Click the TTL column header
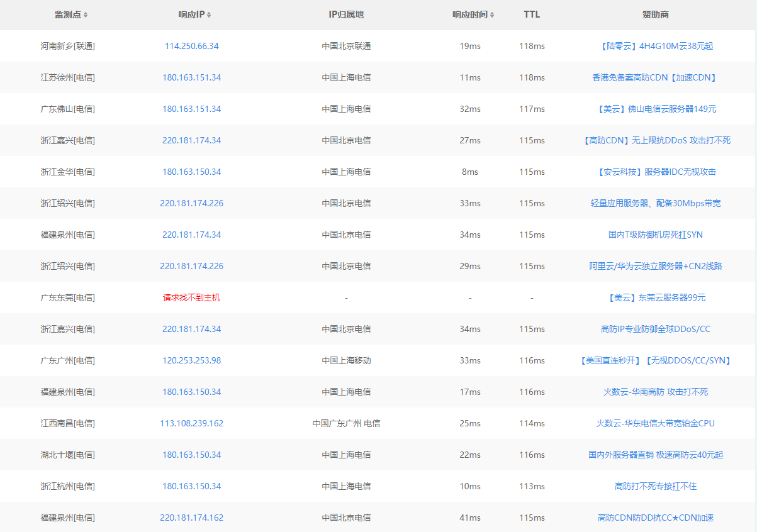This screenshot has width=757, height=532. (532, 14)
